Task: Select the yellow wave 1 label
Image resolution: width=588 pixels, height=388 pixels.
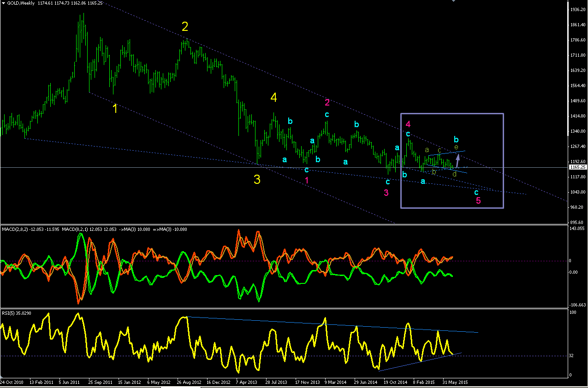Action: pos(115,109)
